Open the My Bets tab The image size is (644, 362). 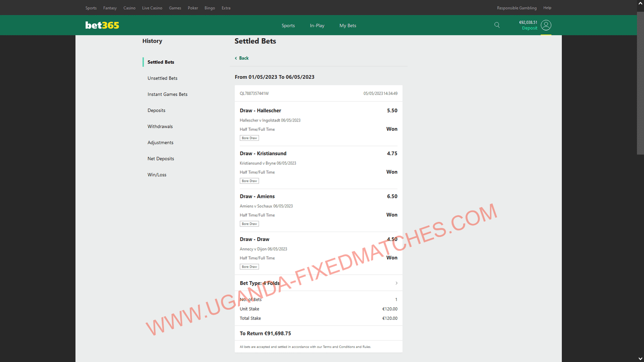[348, 26]
